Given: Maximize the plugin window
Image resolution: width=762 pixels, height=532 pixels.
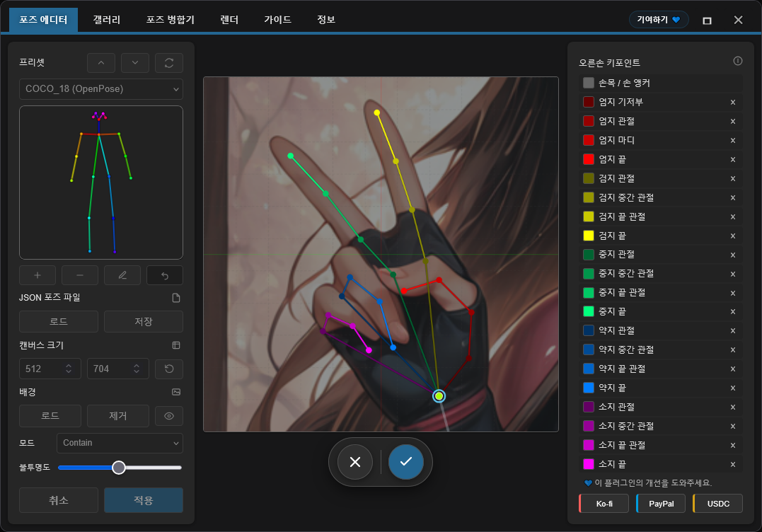Looking at the screenshot, I should 707,21.
